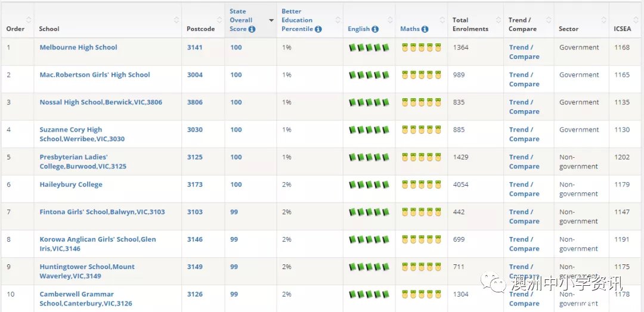Sort table by School column arrows
The height and width of the screenshot is (312, 644).
[176, 20]
